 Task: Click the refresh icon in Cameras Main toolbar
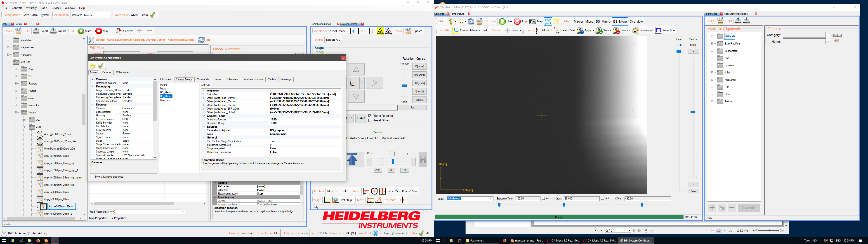pyautogui.click(x=471, y=21)
